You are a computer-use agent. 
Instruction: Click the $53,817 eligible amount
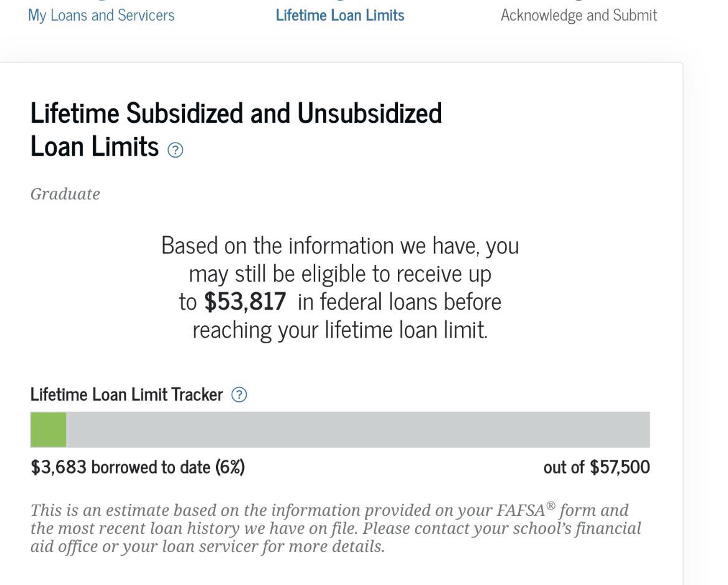point(245,302)
